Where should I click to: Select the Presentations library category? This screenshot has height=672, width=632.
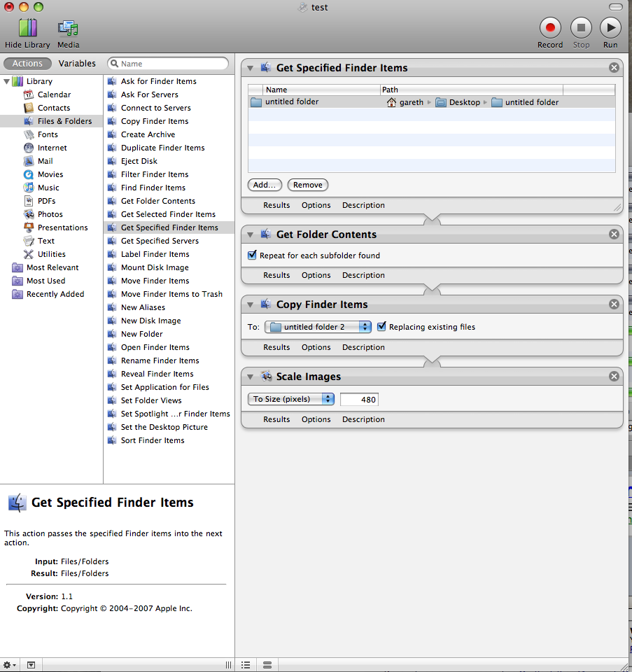click(x=62, y=227)
